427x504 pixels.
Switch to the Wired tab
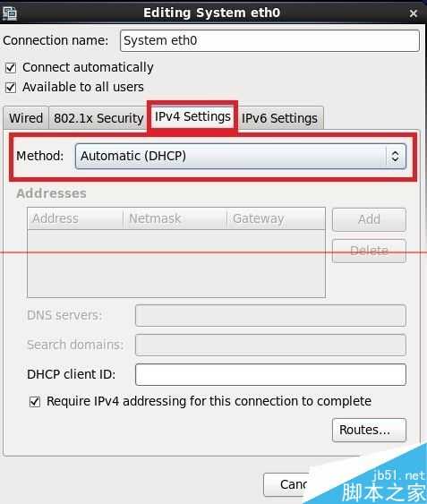click(26, 118)
